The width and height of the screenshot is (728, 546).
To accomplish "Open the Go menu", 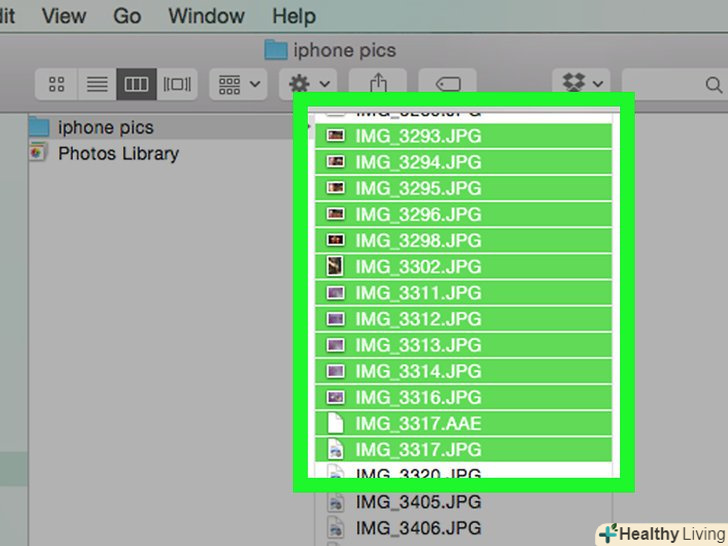I will 127,16.
